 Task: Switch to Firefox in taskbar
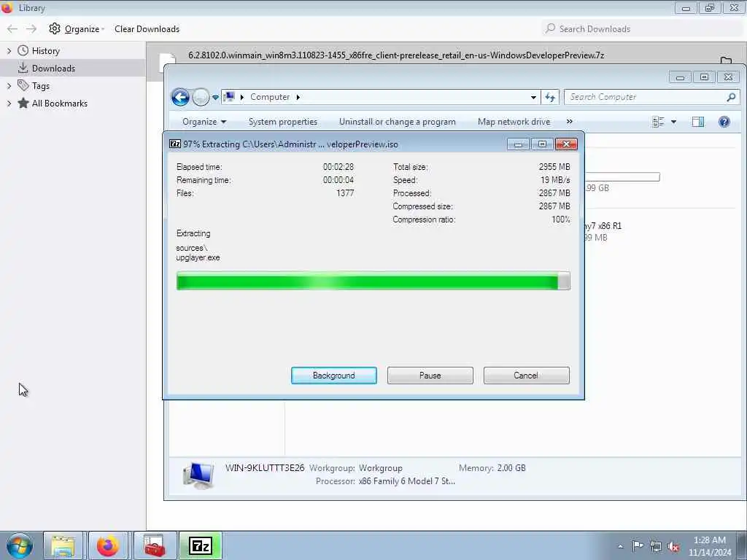click(x=108, y=545)
